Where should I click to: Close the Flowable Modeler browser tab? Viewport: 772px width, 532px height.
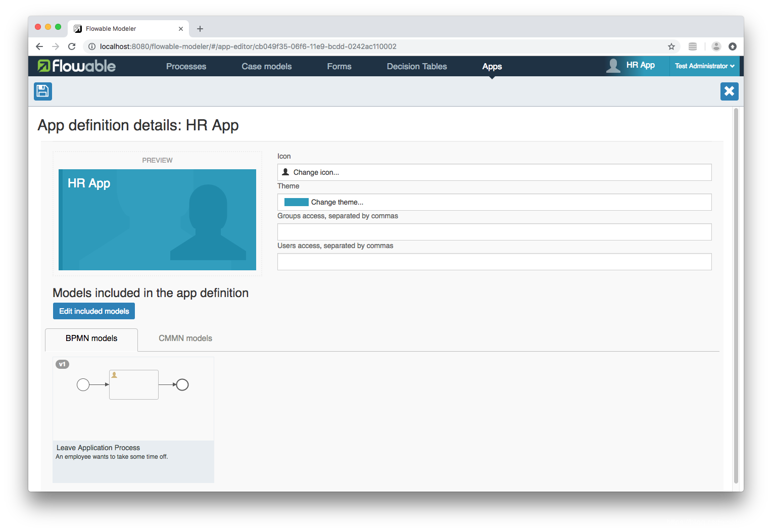click(x=181, y=29)
